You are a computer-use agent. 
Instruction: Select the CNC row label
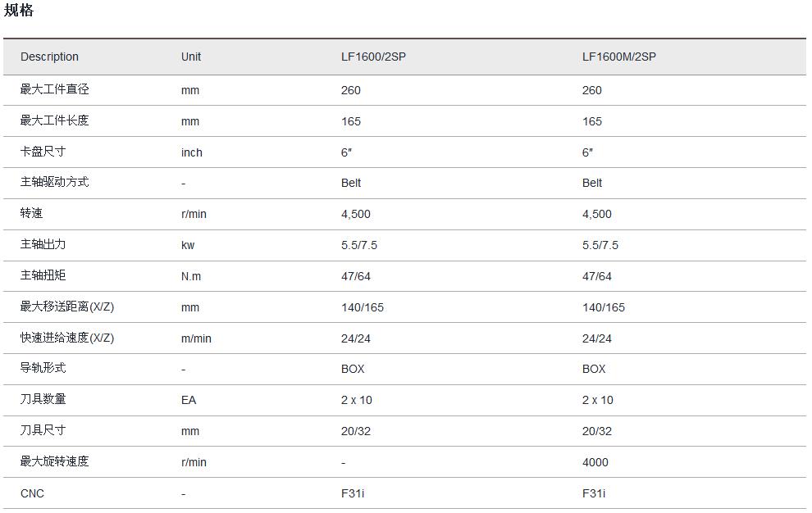pyautogui.click(x=32, y=493)
